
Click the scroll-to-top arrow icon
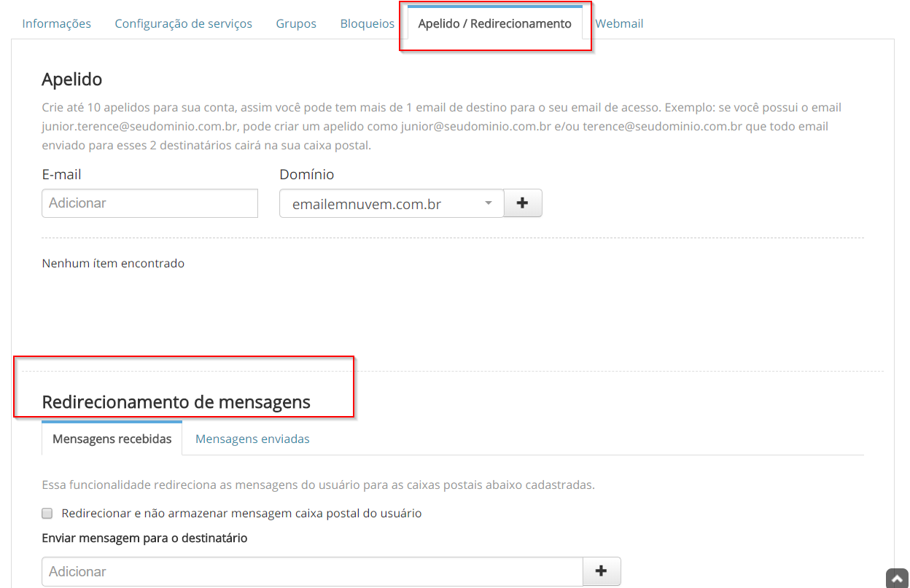896,579
